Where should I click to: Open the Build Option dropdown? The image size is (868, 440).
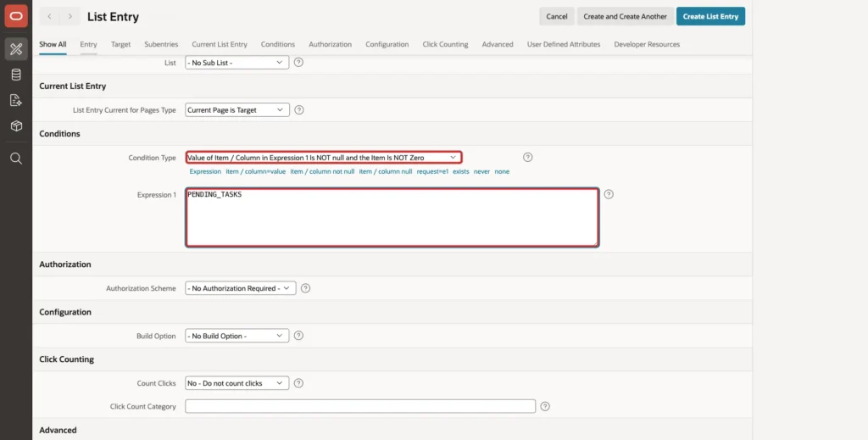point(237,336)
